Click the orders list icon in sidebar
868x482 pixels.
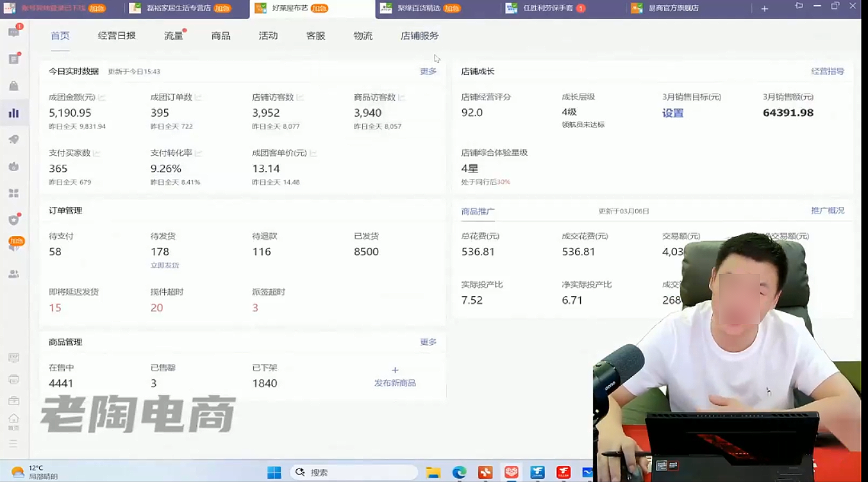tap(13, 59)
